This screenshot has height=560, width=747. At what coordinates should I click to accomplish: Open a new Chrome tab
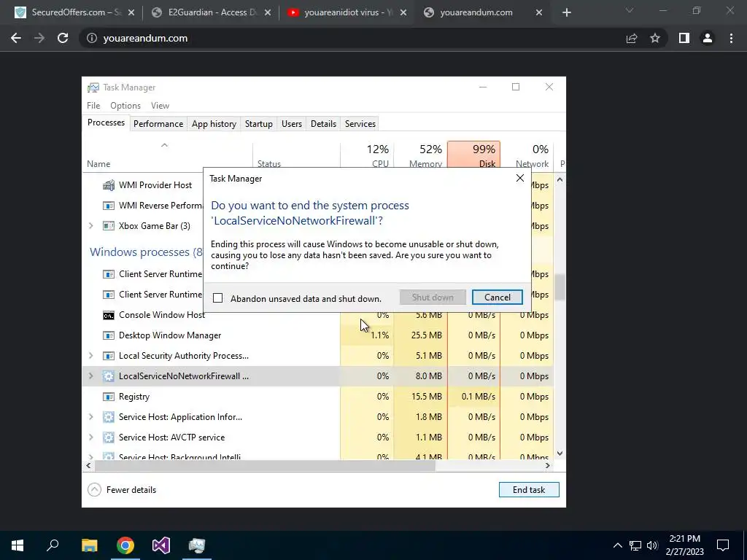[566, 13]
